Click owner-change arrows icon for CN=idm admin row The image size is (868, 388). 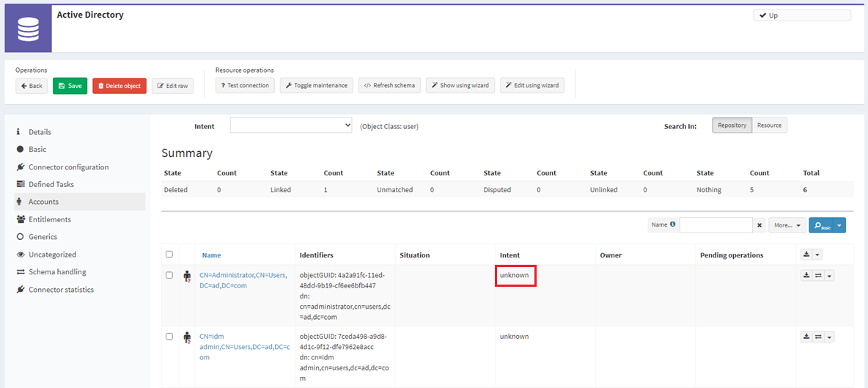click(818, 337)
